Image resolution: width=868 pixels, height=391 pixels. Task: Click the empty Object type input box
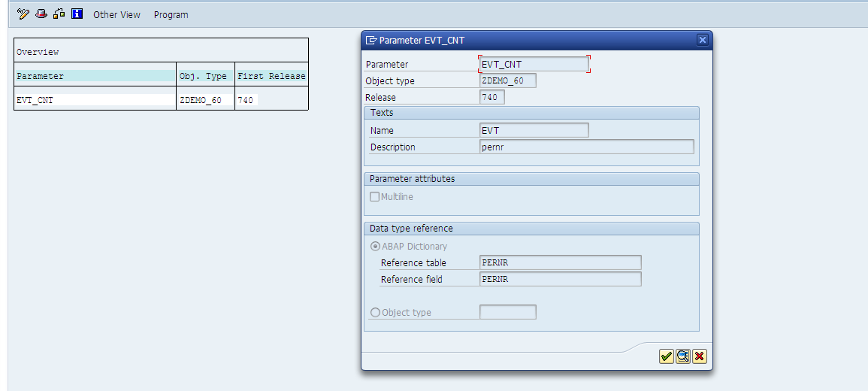507,312
